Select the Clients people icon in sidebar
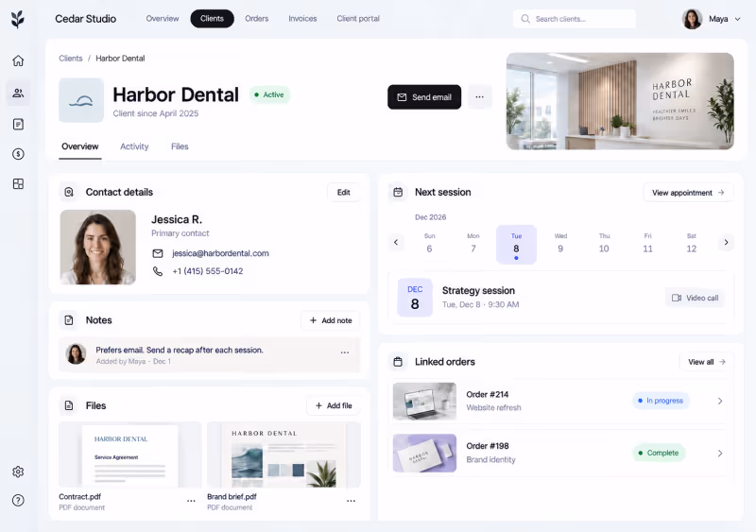 (x=18, y=93)
